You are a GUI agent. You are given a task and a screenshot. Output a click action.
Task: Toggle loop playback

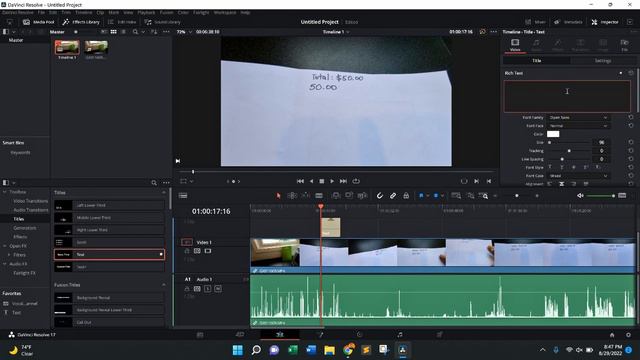point(356,181)
